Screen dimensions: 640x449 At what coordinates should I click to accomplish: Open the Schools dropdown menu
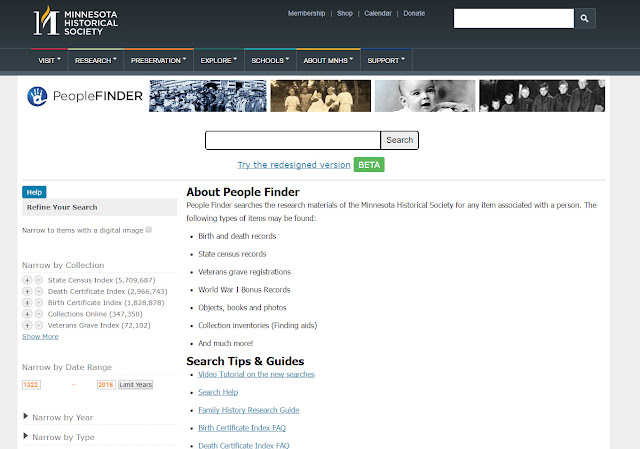point(270,60)
